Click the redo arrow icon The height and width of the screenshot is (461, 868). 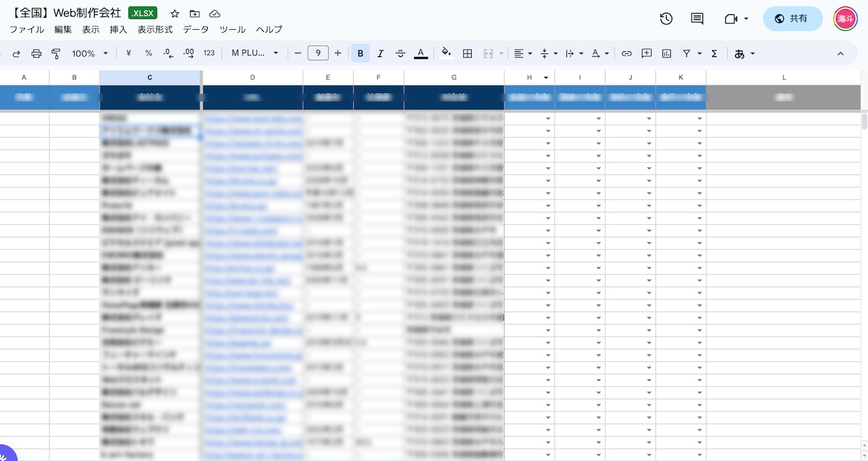click(16, 53)
